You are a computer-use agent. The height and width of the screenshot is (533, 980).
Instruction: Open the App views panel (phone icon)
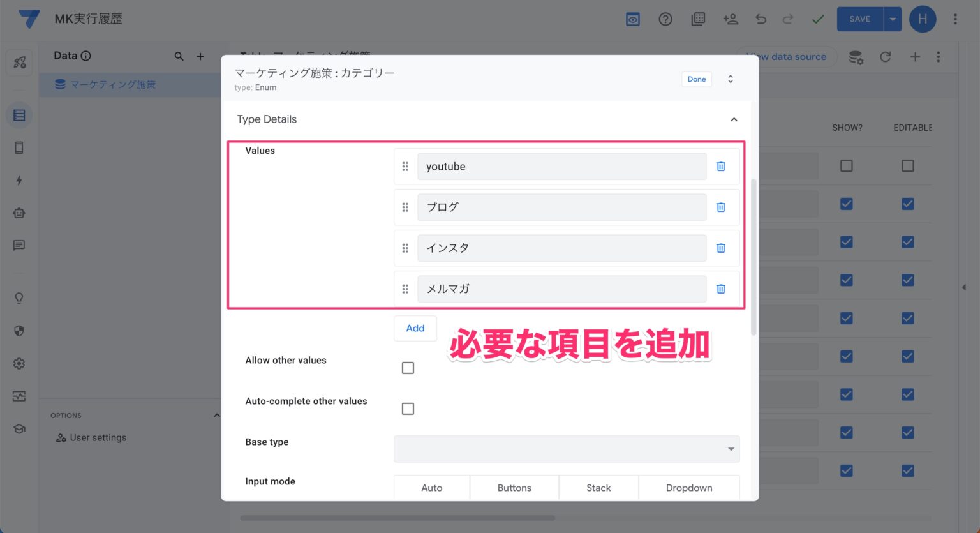19,147
